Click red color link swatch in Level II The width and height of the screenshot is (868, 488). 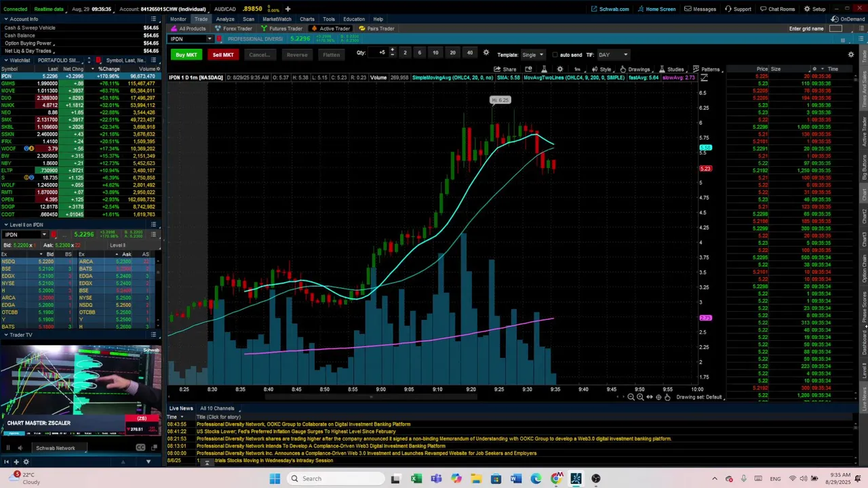[53, 235]
